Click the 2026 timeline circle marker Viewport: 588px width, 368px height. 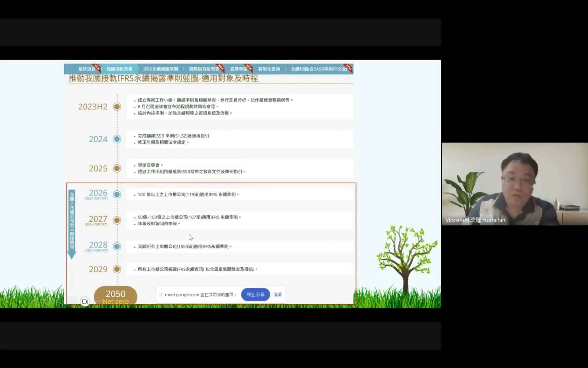117,194
